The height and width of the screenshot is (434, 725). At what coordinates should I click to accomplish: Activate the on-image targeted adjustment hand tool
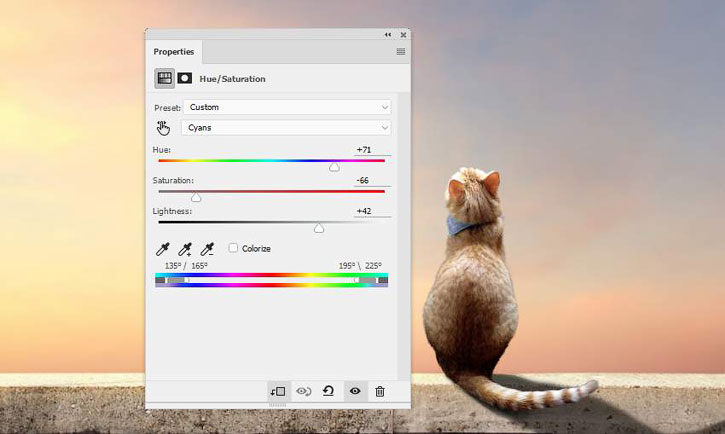click(x=163, y=128)
